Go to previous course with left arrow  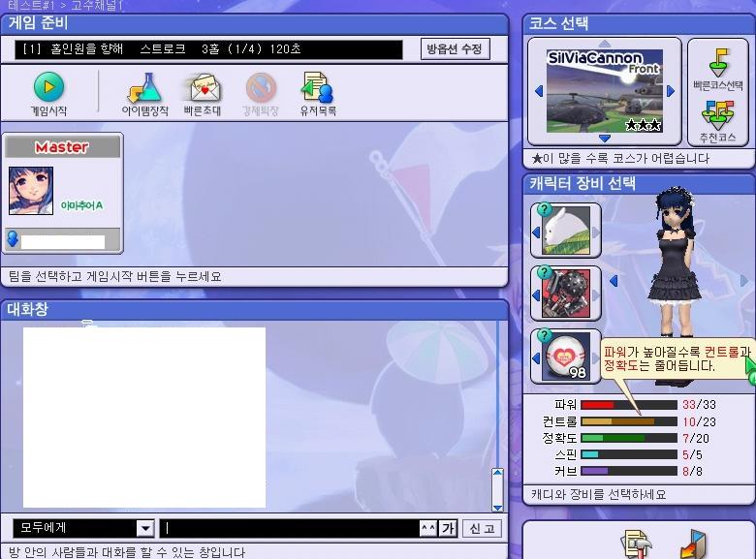(539, 91)
